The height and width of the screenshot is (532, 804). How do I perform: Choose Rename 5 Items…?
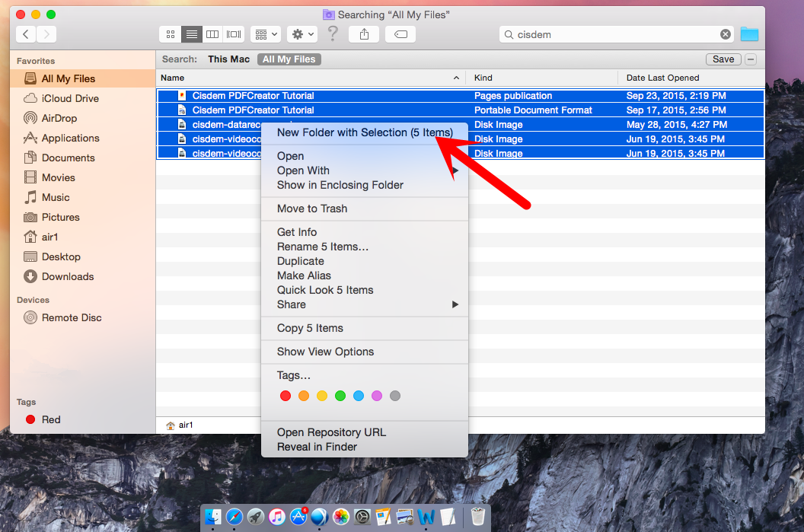coord(365,247)
